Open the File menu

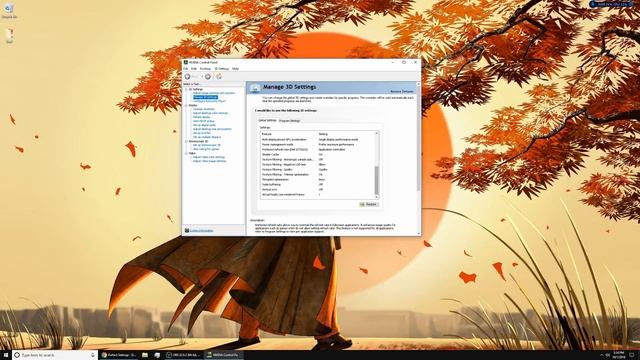click(x=186, y=69)
